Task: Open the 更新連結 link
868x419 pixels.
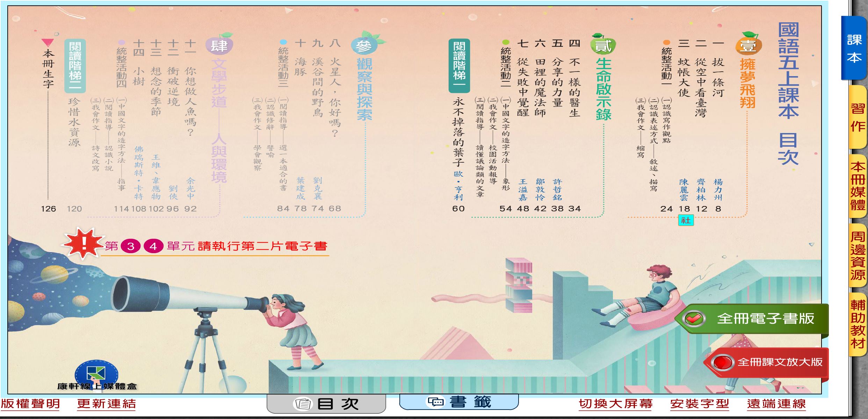Action: coord(107,404)
